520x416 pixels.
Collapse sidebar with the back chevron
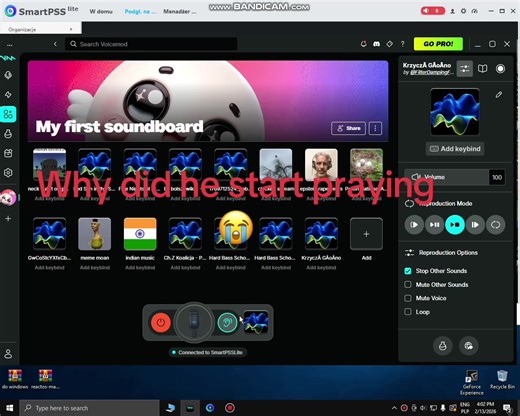(55, 44)
